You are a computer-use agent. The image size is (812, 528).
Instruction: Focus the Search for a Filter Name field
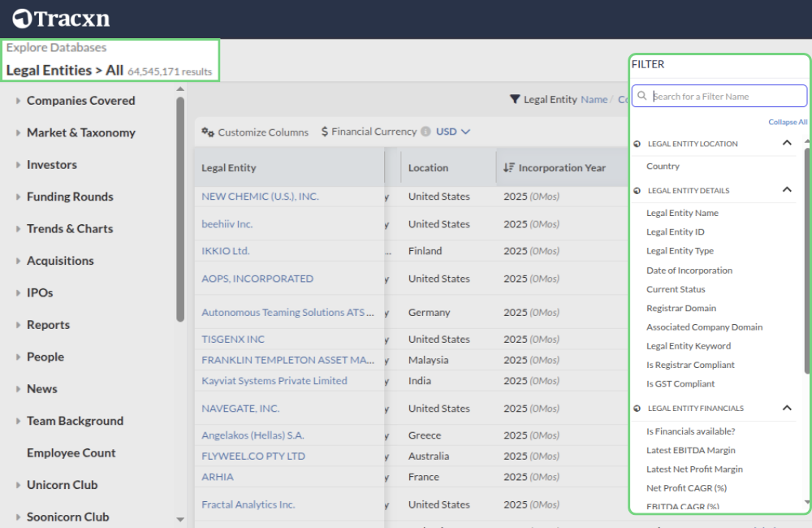(727, 97)
